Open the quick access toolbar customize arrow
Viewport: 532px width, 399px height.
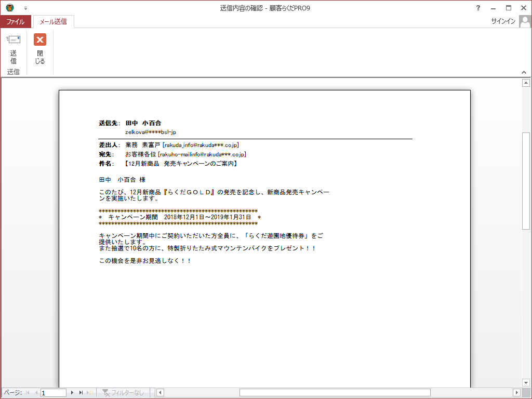tap(25, 8)
